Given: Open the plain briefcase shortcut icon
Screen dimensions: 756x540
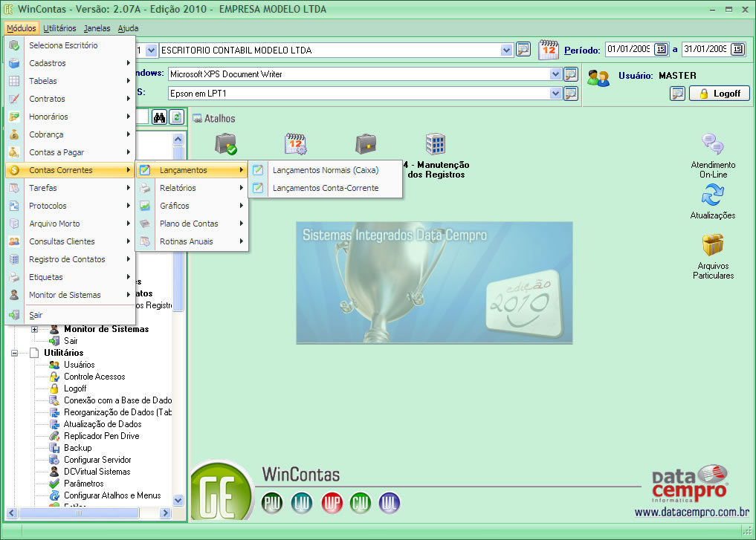Looking at the screenshot, I should coord(366,144).
